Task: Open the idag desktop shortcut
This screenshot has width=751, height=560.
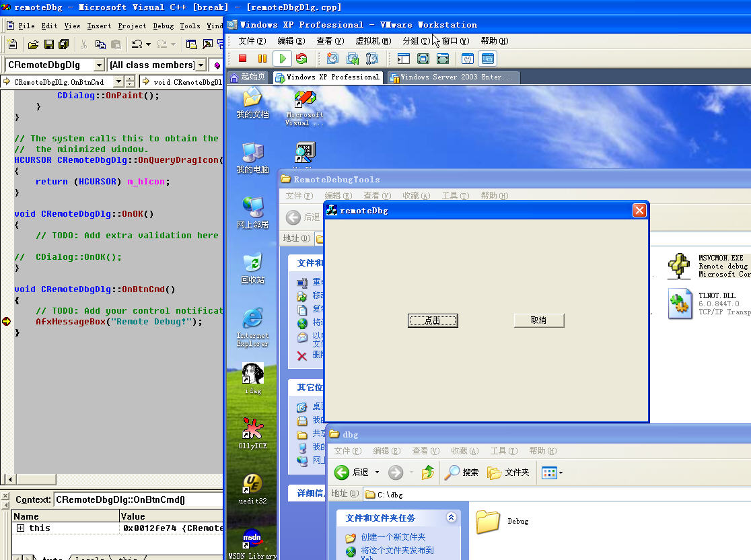Action: pyautogui.click(x=252, y=378)
